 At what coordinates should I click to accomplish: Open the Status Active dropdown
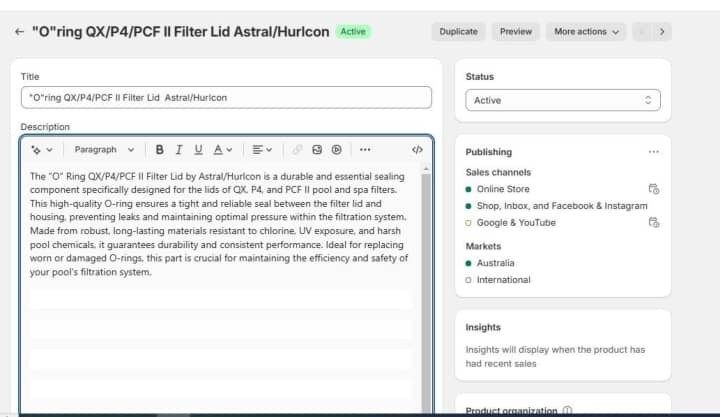pyautogui.click(x=562, y=100)
